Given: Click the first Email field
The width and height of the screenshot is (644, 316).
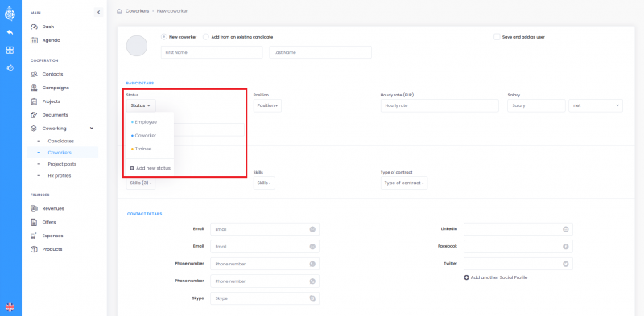Looking at the screenshot, I should pyautogui.click(x=265, y=229).
